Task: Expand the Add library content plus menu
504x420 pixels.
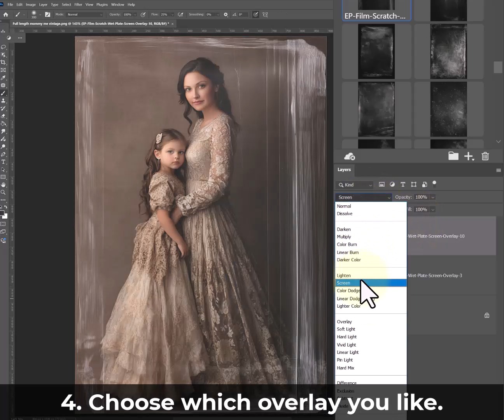Action: 469,156
